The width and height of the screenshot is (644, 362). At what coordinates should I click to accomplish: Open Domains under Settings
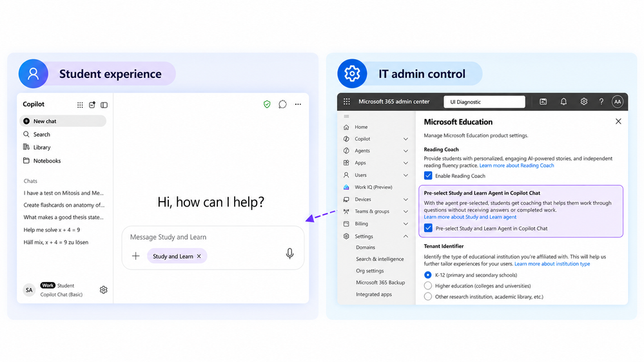[x=366, y=247]
